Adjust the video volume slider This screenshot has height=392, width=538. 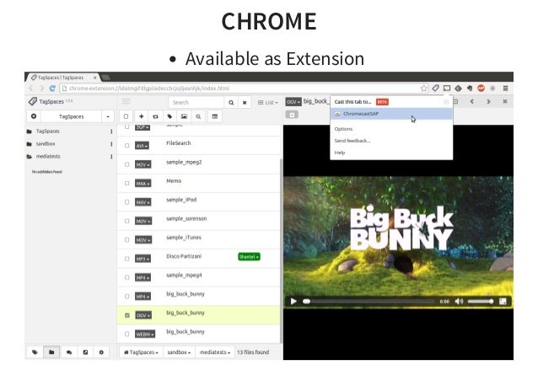coord(481,302)
